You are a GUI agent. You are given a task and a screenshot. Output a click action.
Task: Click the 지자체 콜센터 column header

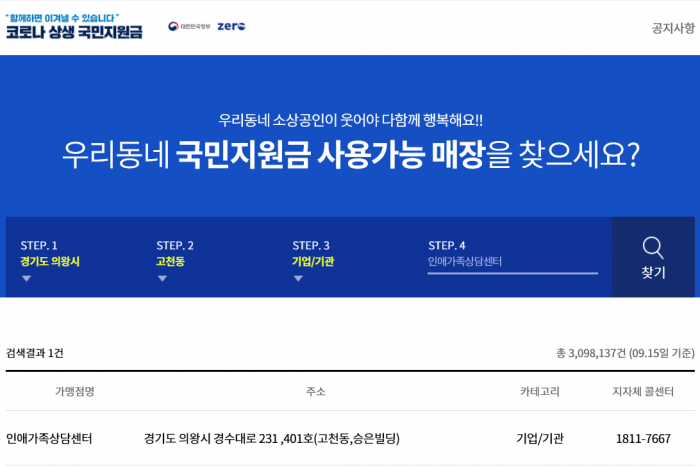tap(643, 392)
